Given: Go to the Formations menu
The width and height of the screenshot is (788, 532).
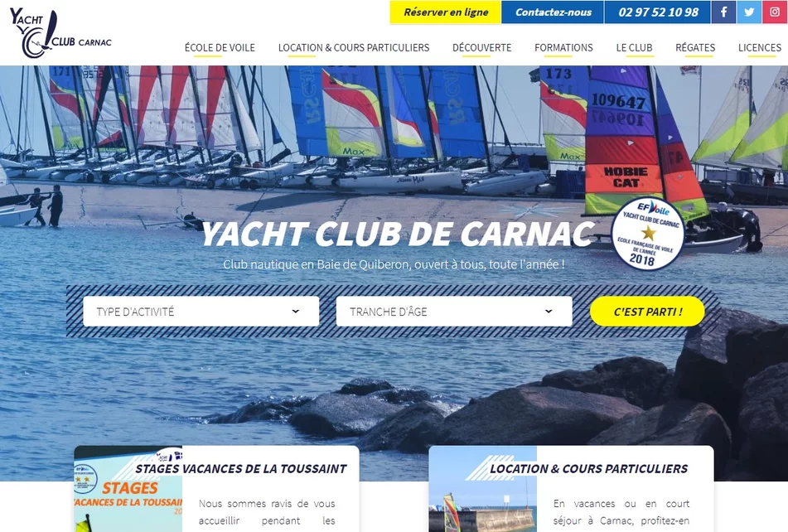Looking at the screenshot, I should coord(563,48).
